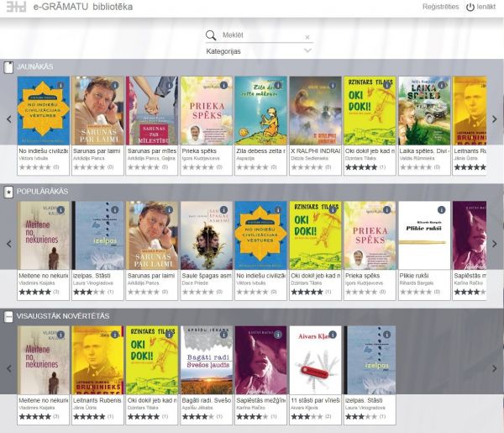The width and height of the screenshot is (504, 433).
Task: Click the Plikie rukši title link
Action: pos(414,276)
